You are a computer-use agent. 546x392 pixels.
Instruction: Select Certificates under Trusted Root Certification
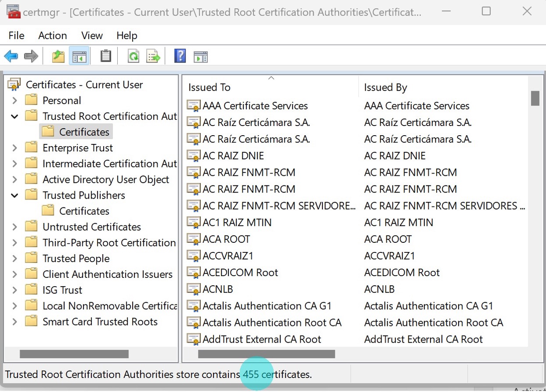84,132
